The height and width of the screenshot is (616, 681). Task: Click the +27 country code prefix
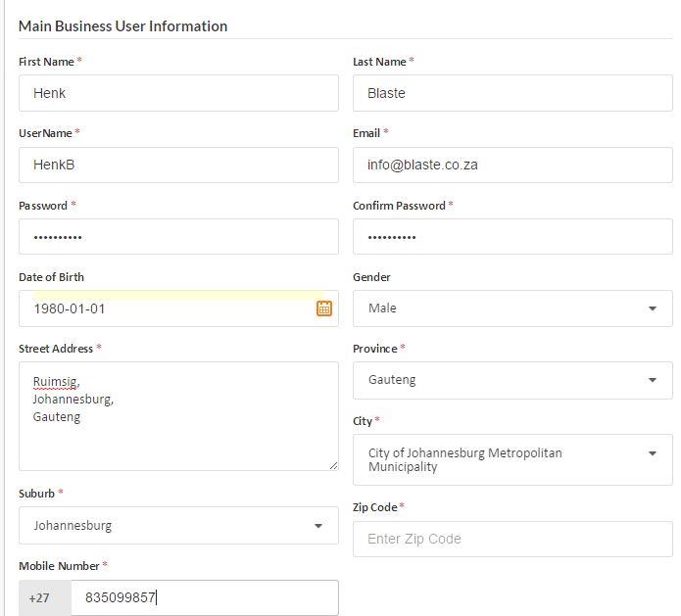click(39, 597)
